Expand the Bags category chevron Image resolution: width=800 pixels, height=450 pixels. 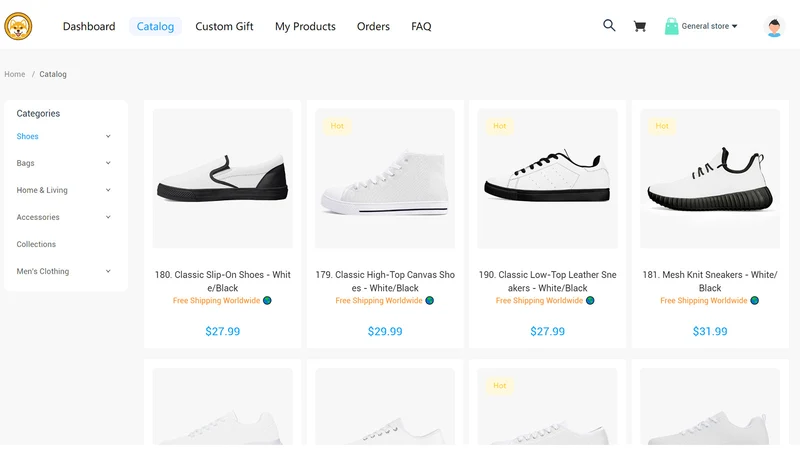(x=108, y=163)
